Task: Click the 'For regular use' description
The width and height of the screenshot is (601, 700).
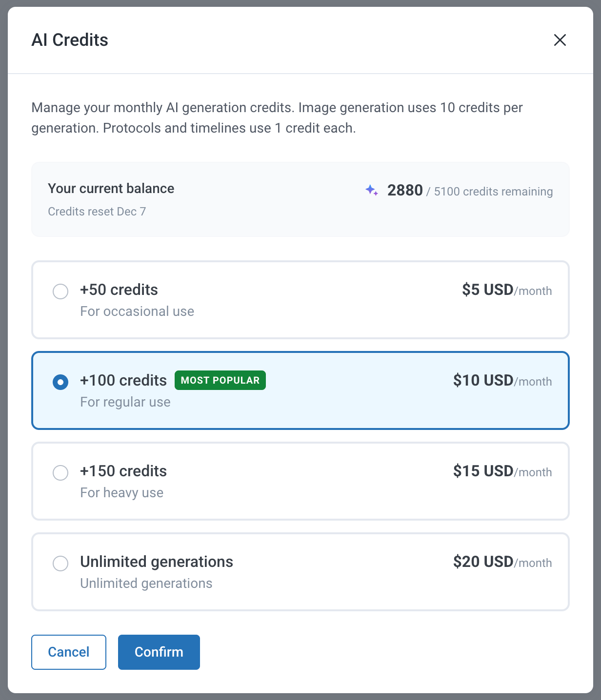Action: click(125, 402)
